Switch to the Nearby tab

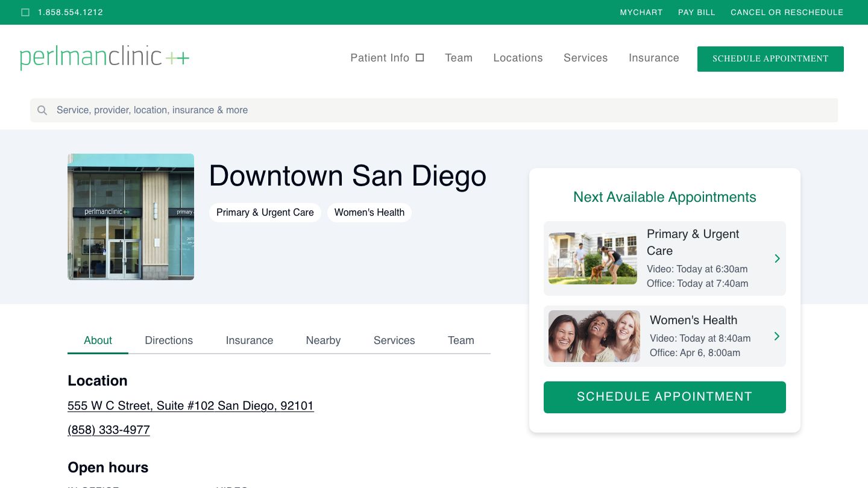pyautogui.click(x=323, y=340)
